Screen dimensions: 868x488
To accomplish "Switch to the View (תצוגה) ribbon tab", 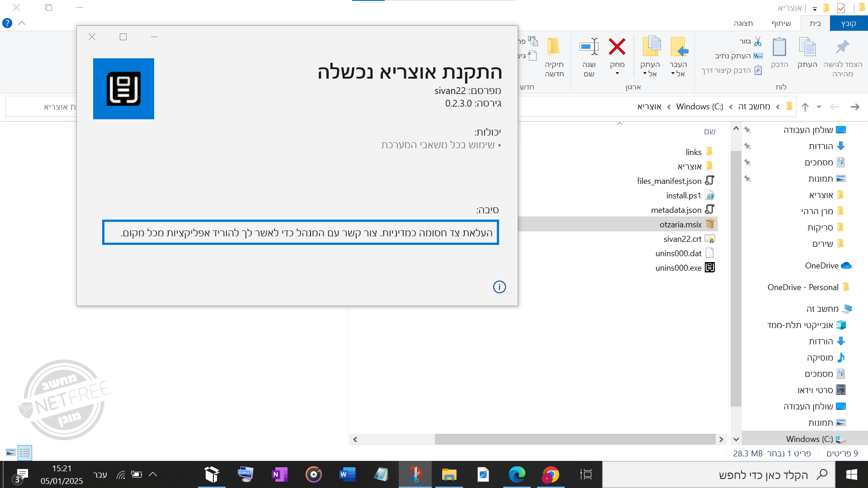I will pyautogui.click(x=743, y=23).
